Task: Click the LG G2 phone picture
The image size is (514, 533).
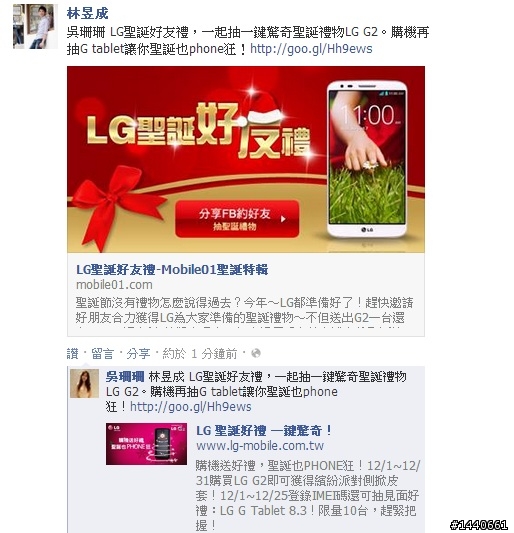Action: pyautogui.click(x=367, y=159)
